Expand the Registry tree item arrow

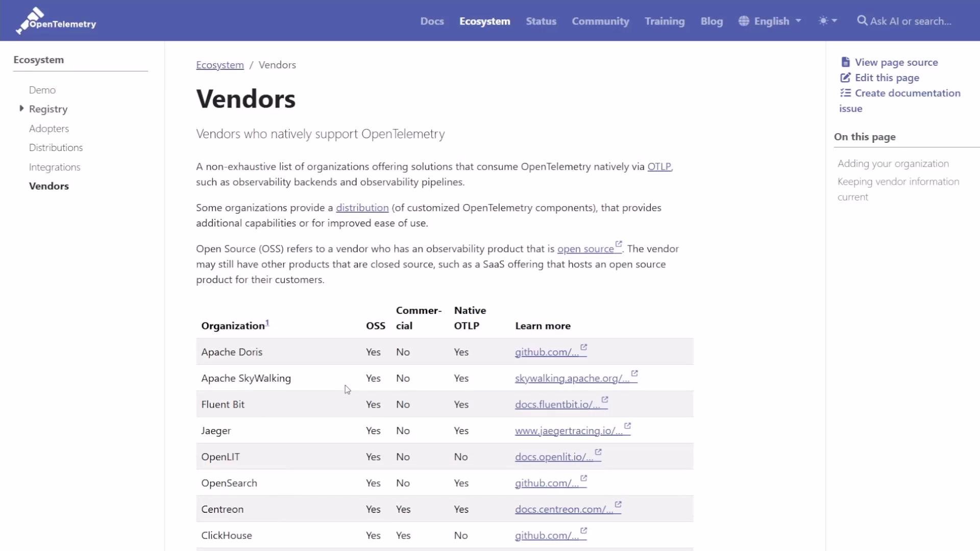[21, 108]
